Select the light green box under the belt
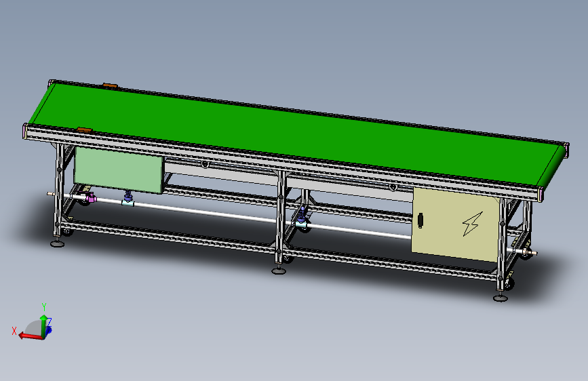This screenshot has height=381, width=588. [x=119, y=170]
